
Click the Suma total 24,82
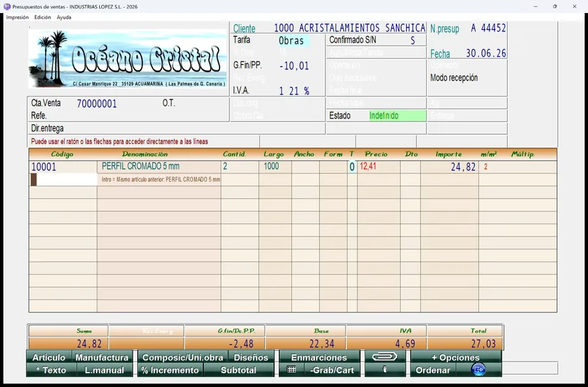(x=90, y=343)
